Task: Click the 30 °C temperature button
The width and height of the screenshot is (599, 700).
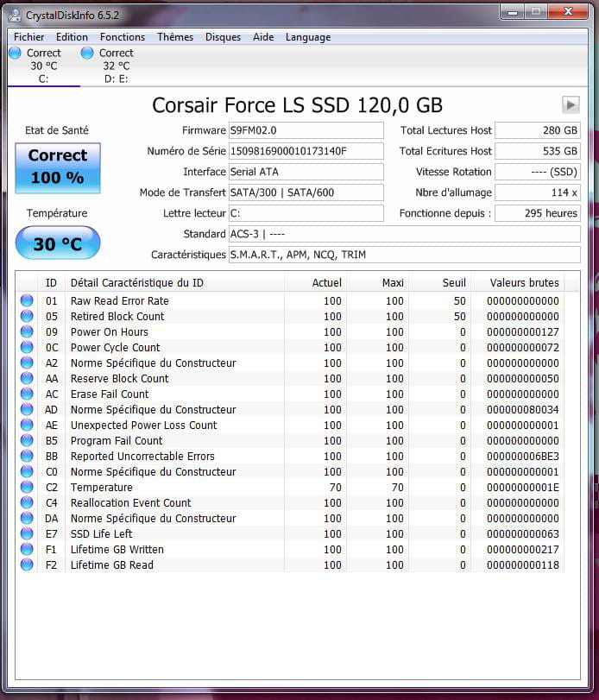Action: (x=58, y=243)
